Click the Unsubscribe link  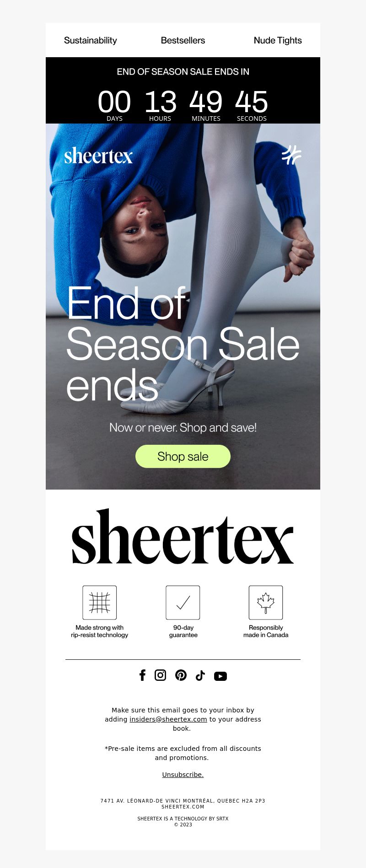pos(183,775)
